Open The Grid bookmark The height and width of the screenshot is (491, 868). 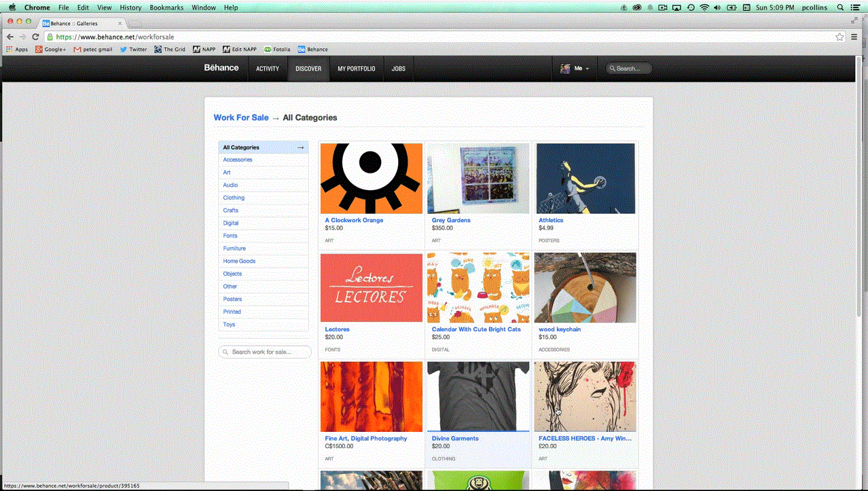[x=170, y=49]
